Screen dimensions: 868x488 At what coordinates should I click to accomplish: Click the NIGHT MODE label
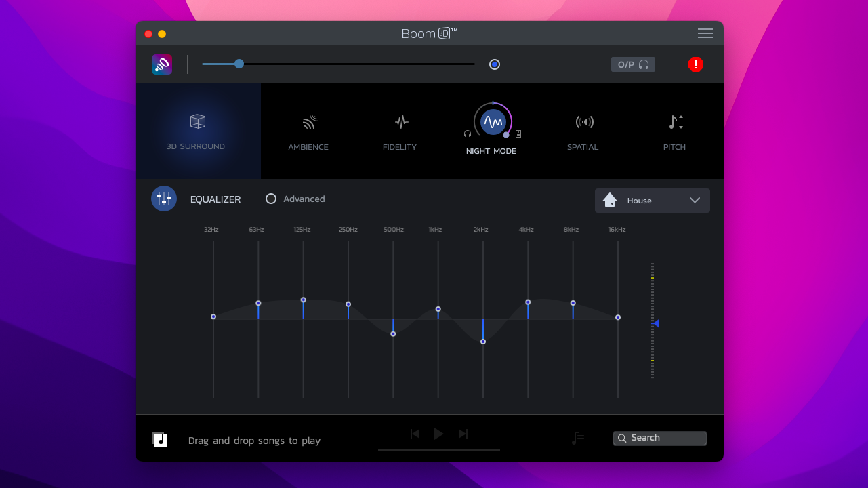click(x=491, y=151)
